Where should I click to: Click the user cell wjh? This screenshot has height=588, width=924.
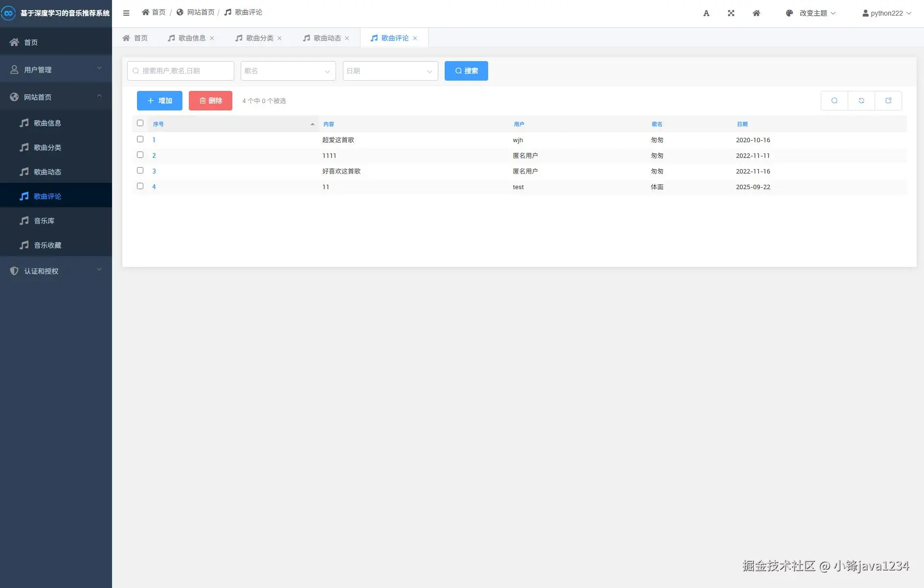(x=518, y=140)
